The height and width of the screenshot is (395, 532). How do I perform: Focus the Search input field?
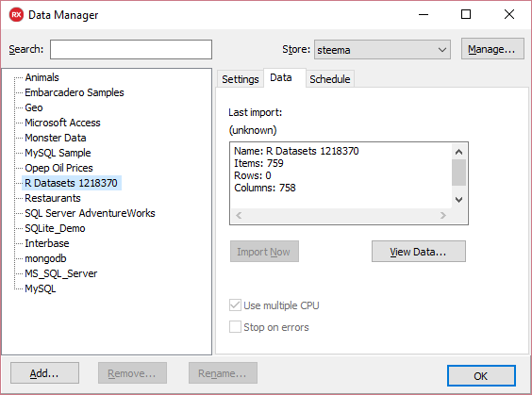[x=131, y=50]
